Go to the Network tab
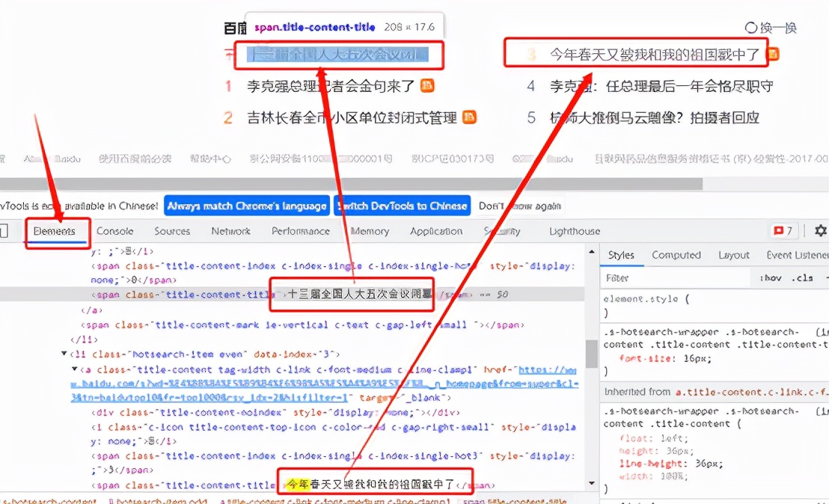The image size is (829, 504). (x=230, y=231)
